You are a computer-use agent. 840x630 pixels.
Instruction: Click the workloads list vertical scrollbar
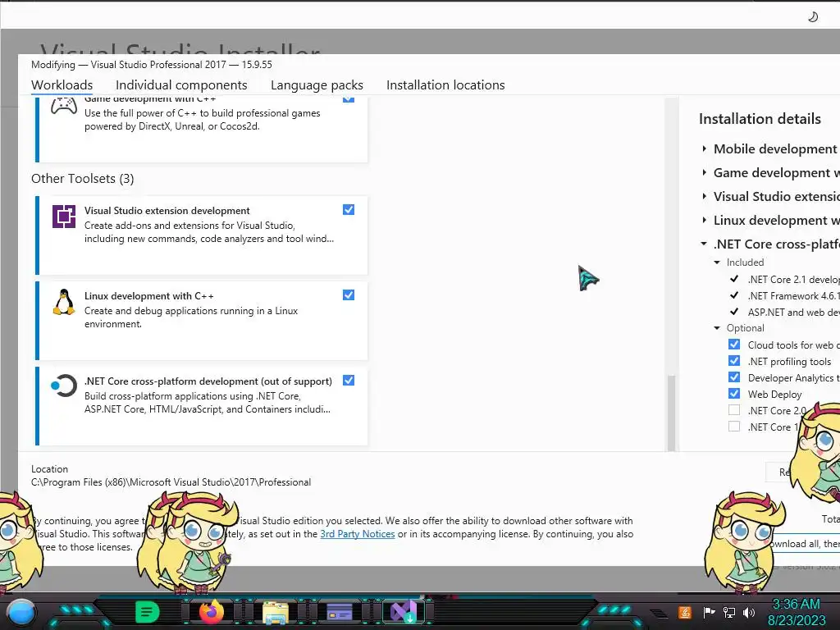[x=671, y=413]
